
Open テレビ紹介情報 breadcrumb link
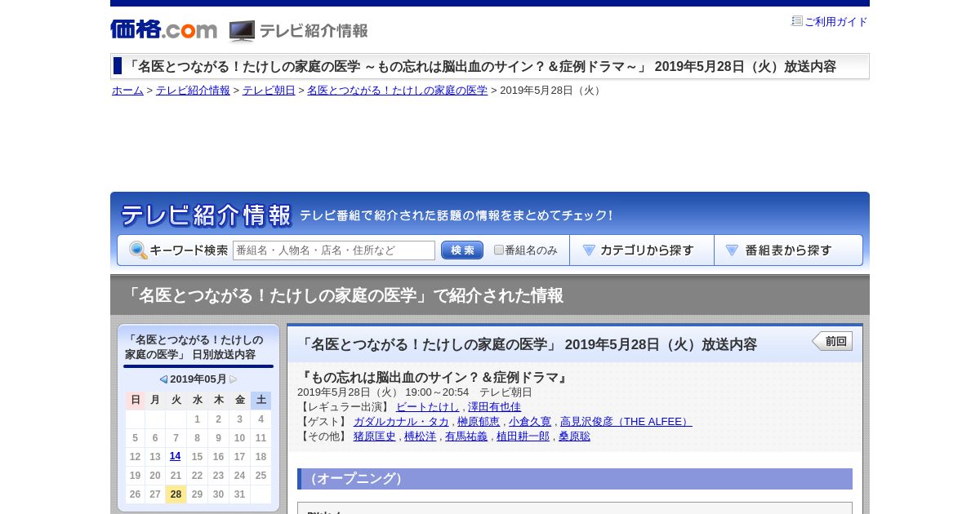[x=193, y=91]
